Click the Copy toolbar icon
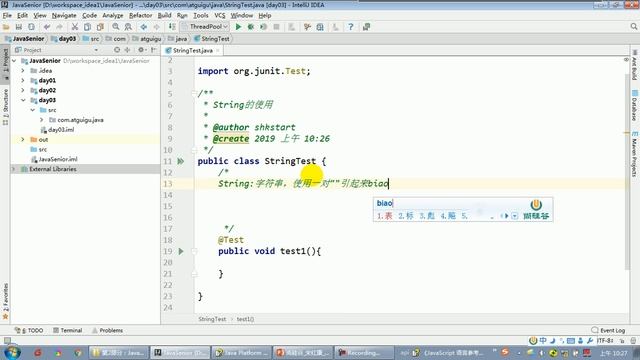This screenshot has height=360, width=640. pos(87,27)
